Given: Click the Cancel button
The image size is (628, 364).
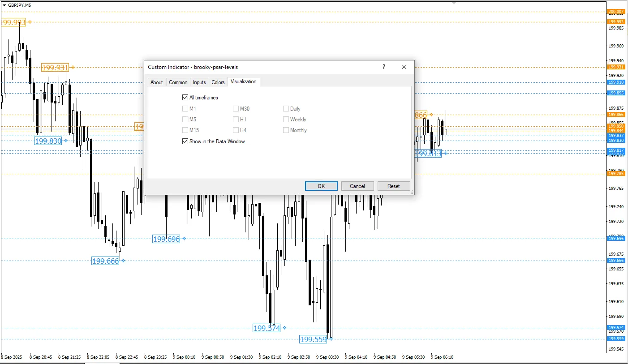Looking at the screenshot, I should pyautogui.click(x=357, y=186).
